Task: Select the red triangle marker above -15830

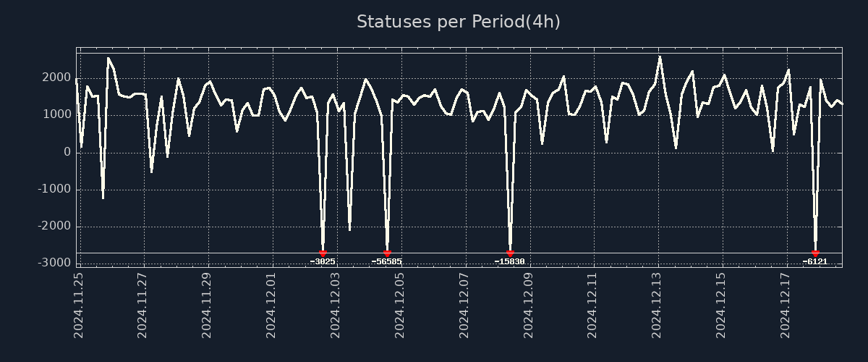Action: [510, 254]
